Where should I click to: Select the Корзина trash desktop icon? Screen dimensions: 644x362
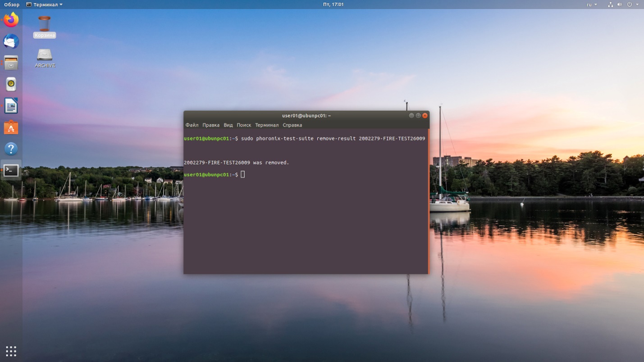click(44, 27)
